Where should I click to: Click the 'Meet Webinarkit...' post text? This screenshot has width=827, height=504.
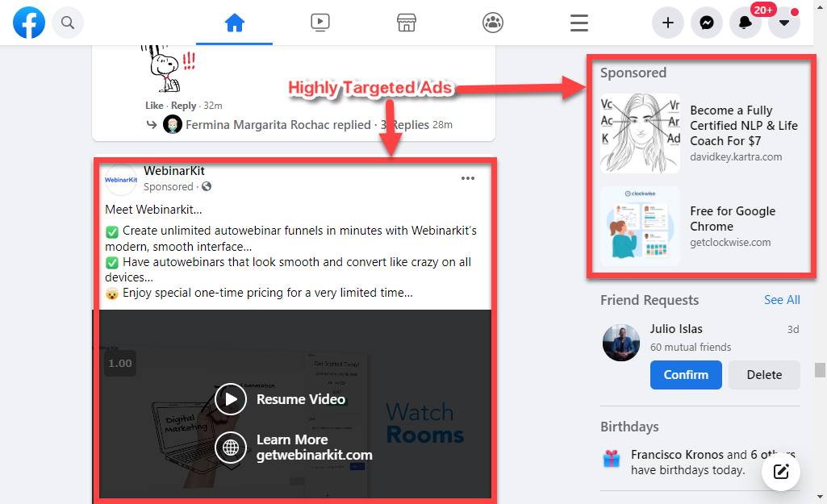pyautogui.click(x=153, y=210)
